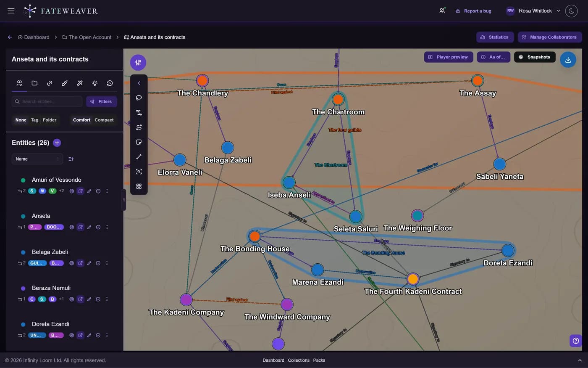Open the As of… time selector
Image resolution: width=588 pixels, height=368 pixels.
coord(493,57)
